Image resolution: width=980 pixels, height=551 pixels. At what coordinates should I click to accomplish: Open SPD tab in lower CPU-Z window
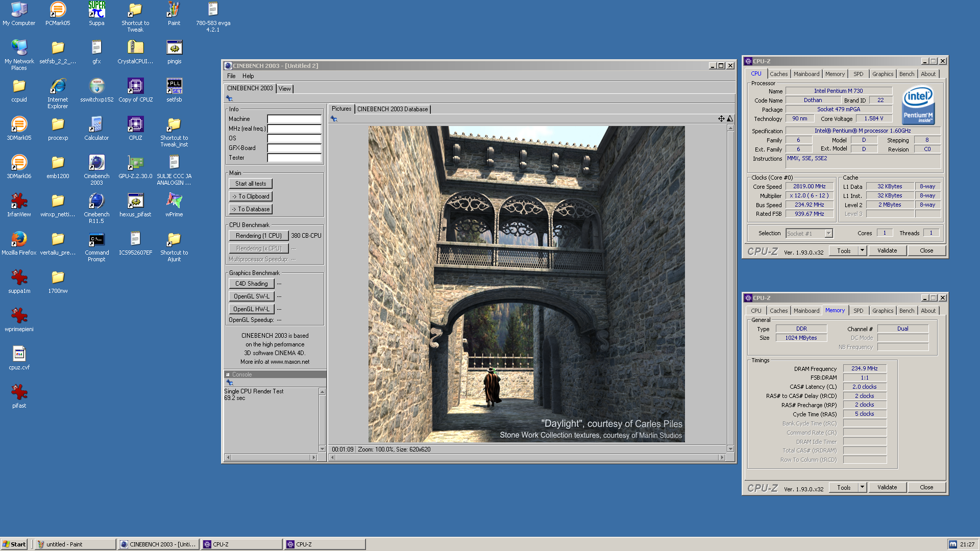coord(859,311)
